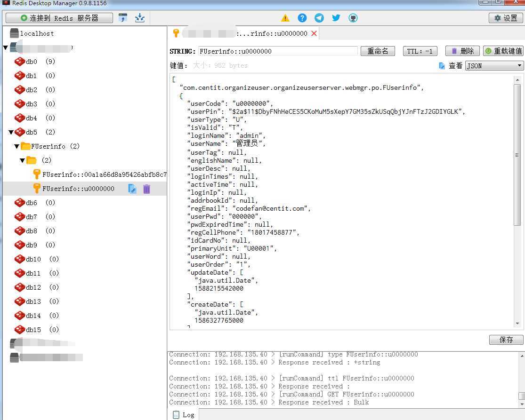Click the db1 database icon
The width and height of the screenshot is (525, 420).
pyautogui.click(x=20, y=76)
